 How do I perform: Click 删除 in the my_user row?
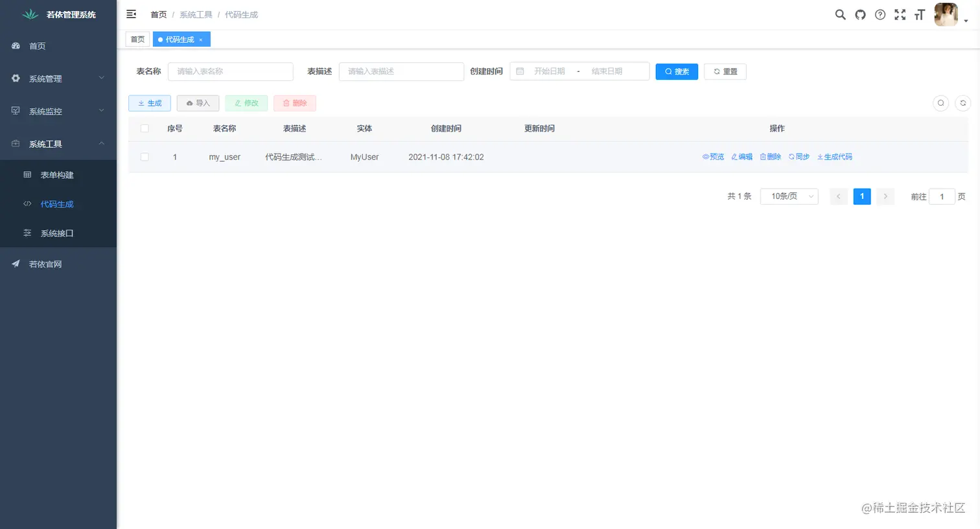click(x=770, y=157)
